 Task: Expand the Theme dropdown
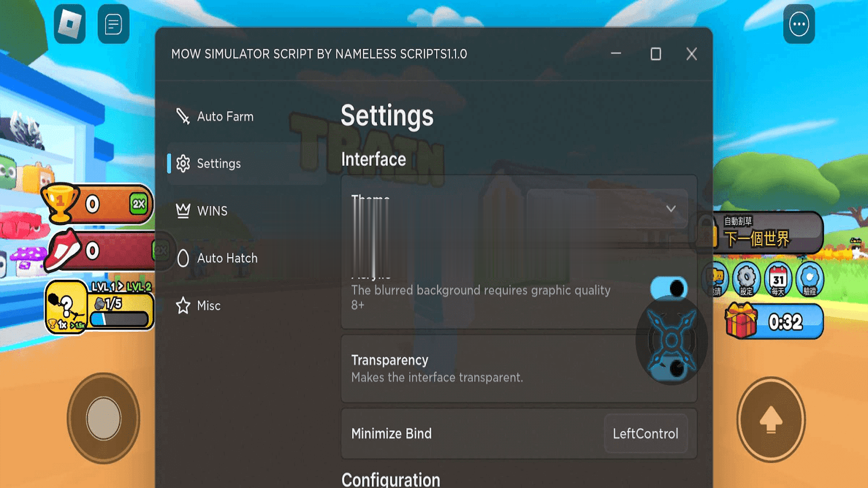pos(608,209)
